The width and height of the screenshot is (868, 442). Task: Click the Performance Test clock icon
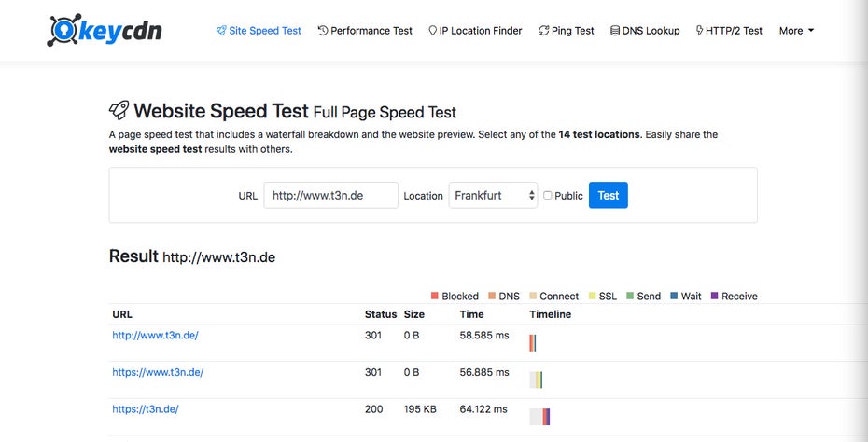(323, 31)
